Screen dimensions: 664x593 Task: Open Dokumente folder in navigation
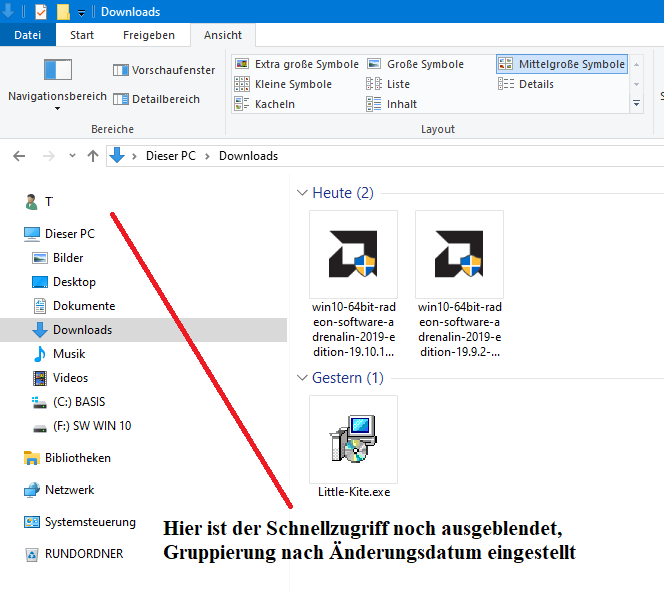click(x=74, y=306)
